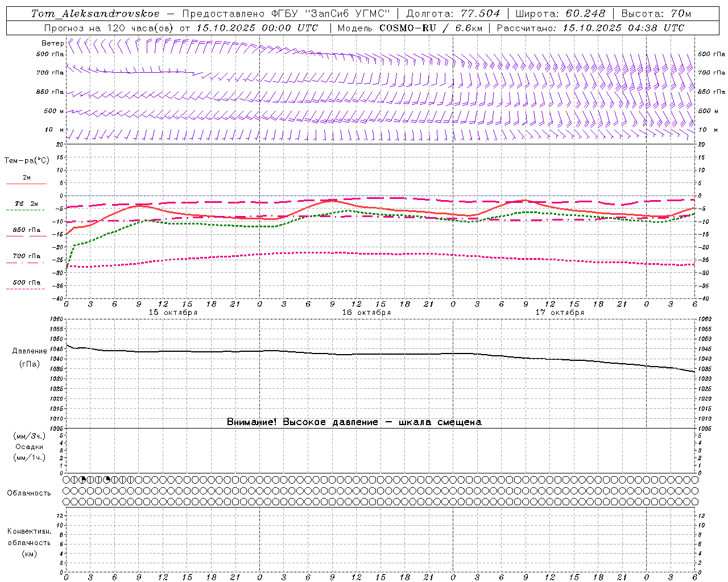Click the Td 2м legend entry
Screen dimensions: 728x582
tap(26, 203)
